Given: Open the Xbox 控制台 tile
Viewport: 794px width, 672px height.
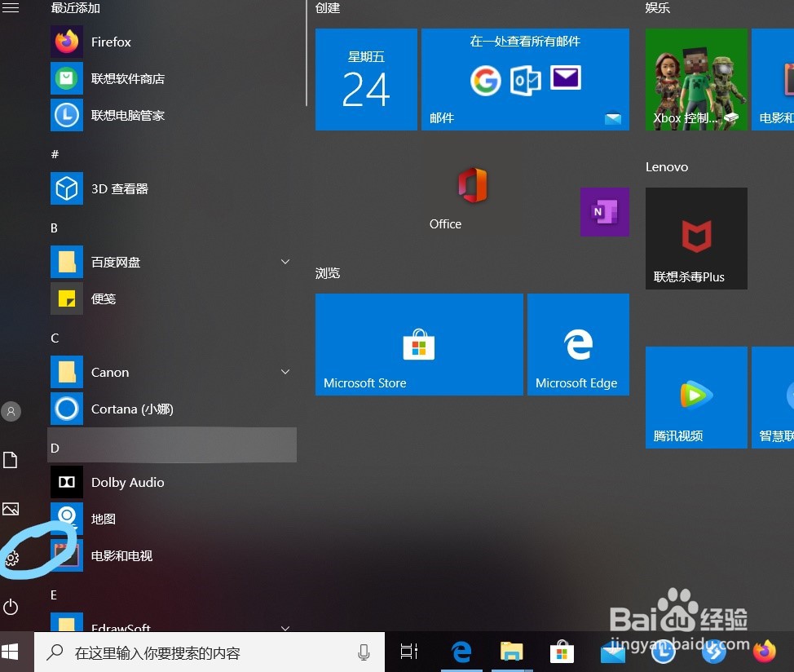Looking at the screenshot, I should [x=696, y=79].
